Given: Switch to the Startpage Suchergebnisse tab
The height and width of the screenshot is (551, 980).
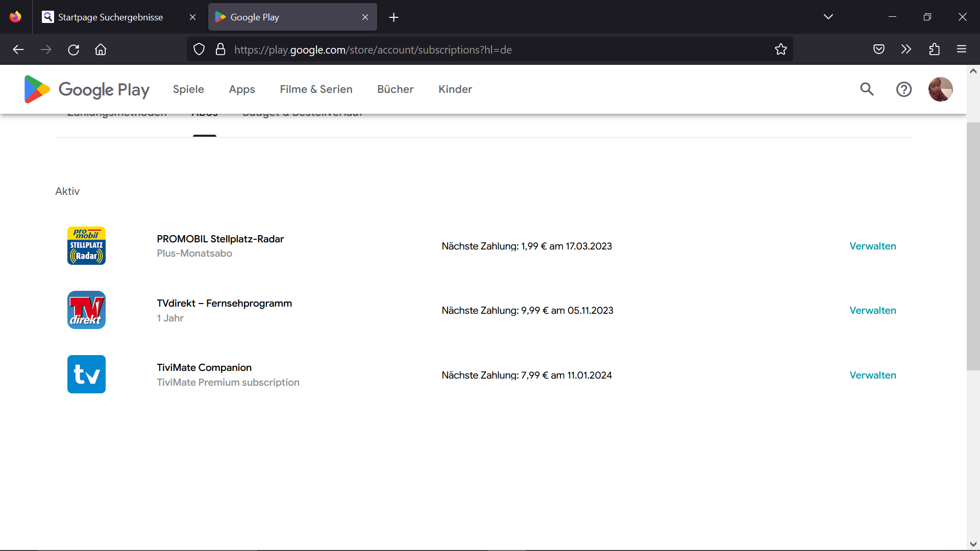Looking at the screenshot, I should pyautogui.click(x=110, y=17).
